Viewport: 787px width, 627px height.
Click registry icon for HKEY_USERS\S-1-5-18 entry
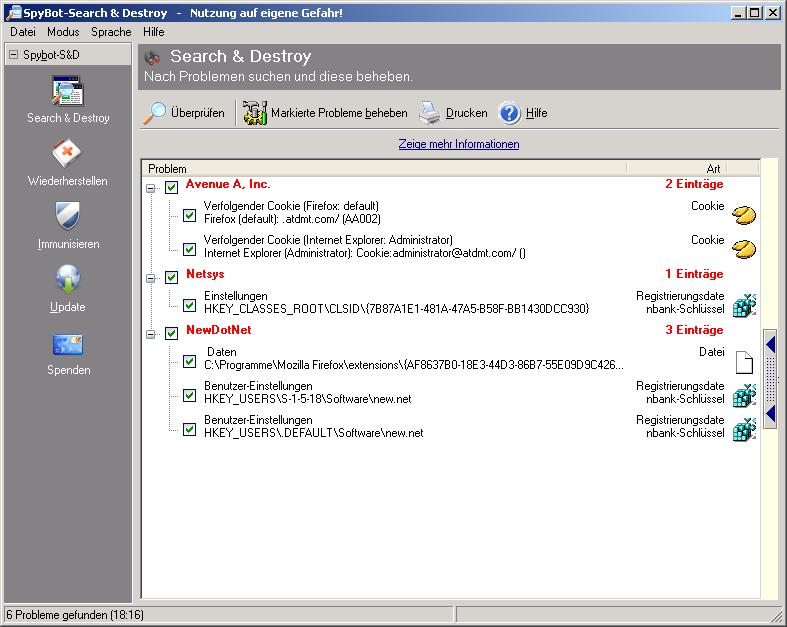[744, 395]
